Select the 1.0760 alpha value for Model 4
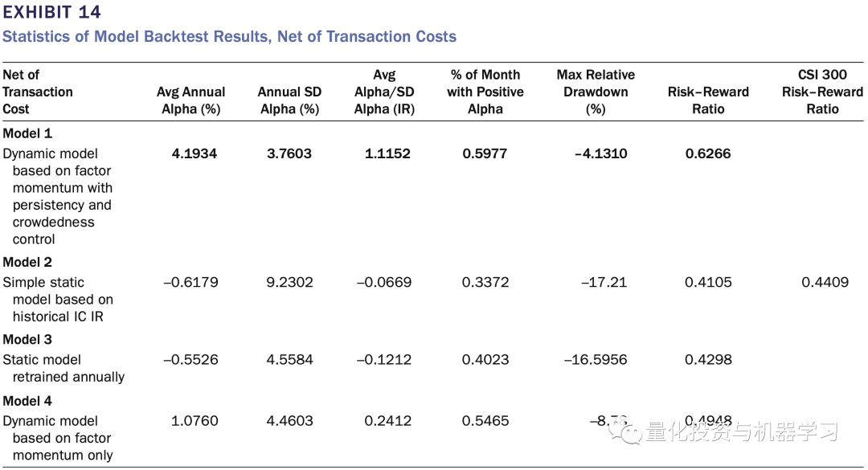Image resolution: width=868 pixels, height=470 pixels. click(194, 420)
